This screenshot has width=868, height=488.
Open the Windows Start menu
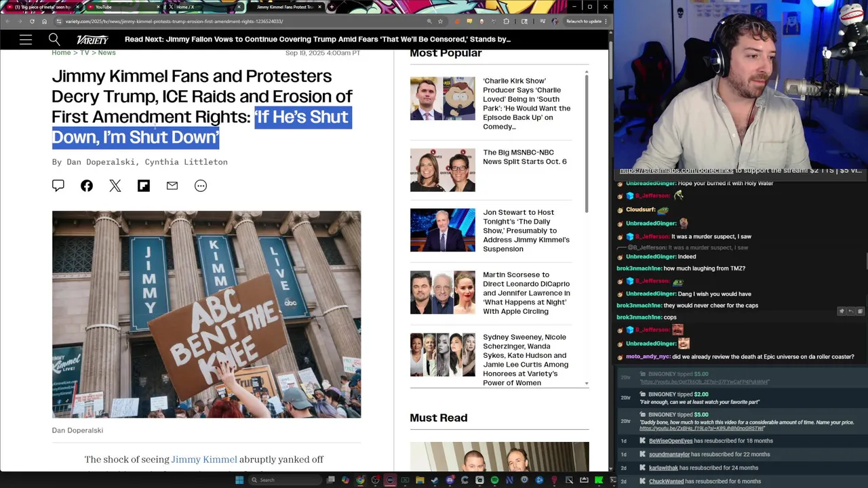239,480
